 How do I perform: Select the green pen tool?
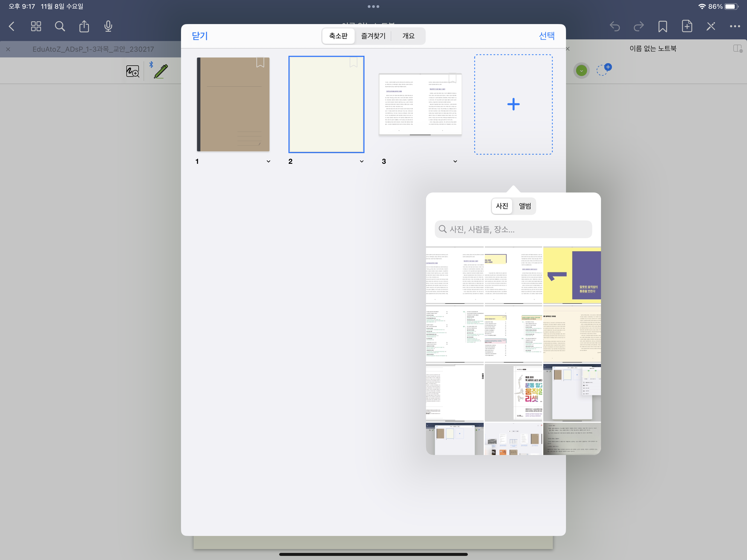(x=161, y=71)
